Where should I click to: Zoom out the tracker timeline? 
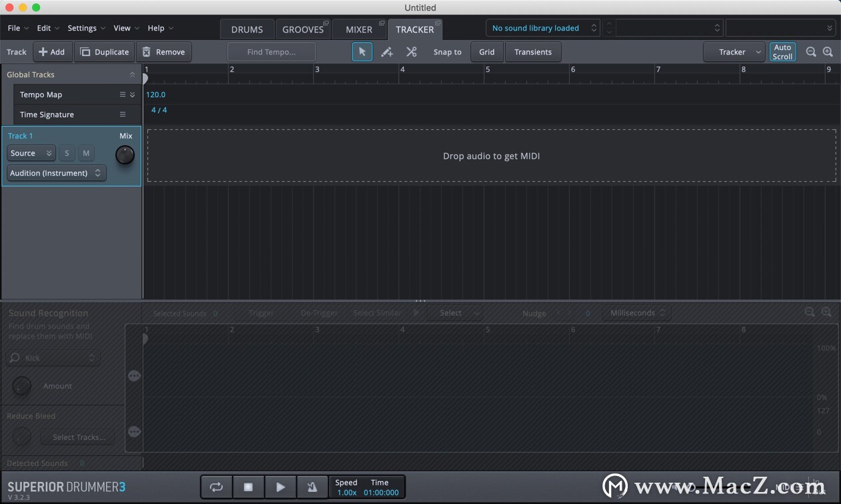pyautogui.click(x=811, y=52)
